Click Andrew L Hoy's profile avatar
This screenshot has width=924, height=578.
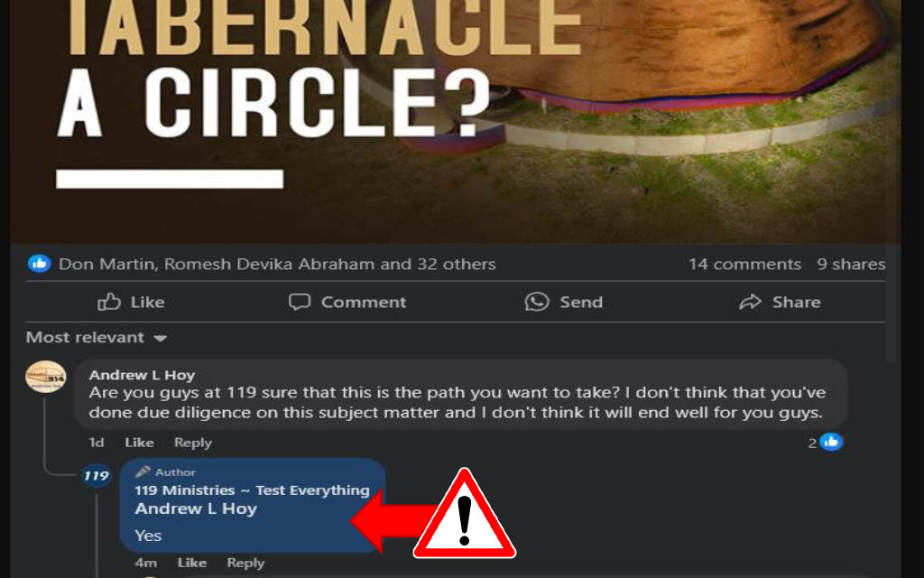(45, 377)
